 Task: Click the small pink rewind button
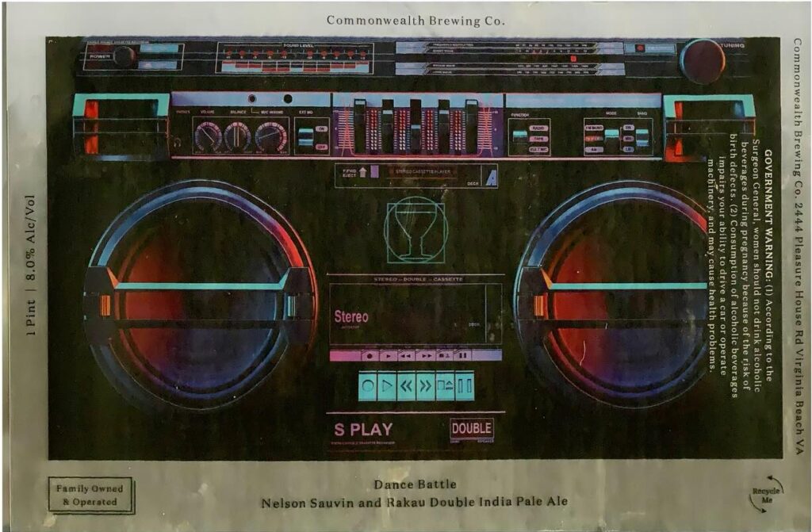click(x=407, y=356)
